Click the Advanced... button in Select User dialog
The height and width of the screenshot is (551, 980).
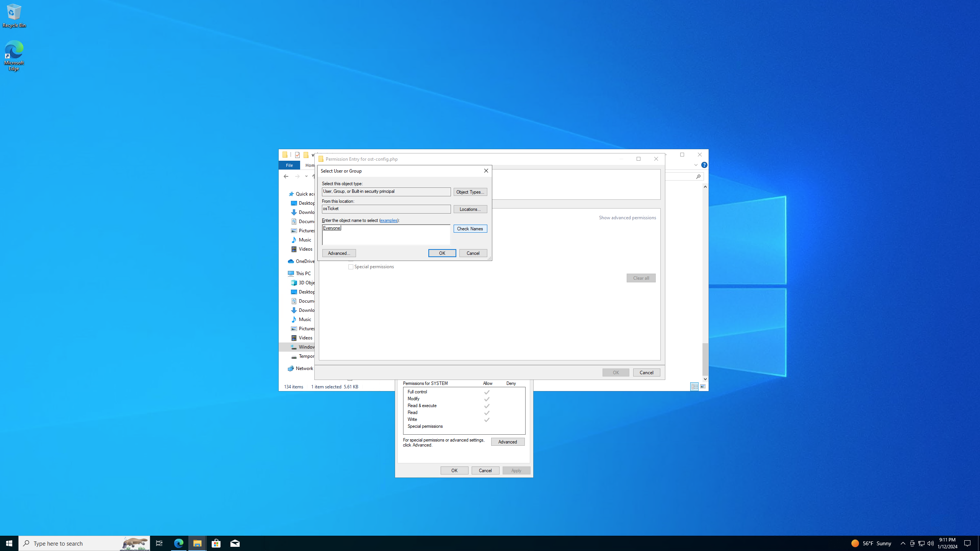tap(339, 253)
